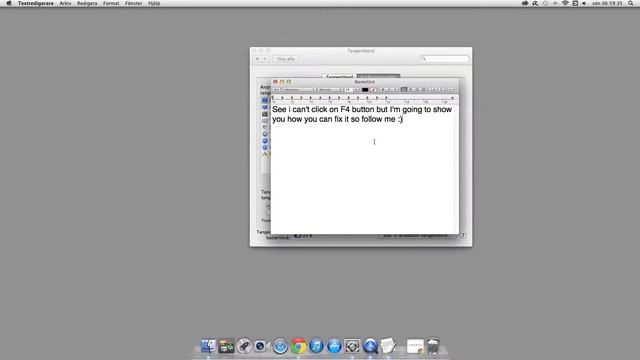Click the right margin marker on the ruler
The width and height of the screenshot is (640, 360).
point(452,98)
